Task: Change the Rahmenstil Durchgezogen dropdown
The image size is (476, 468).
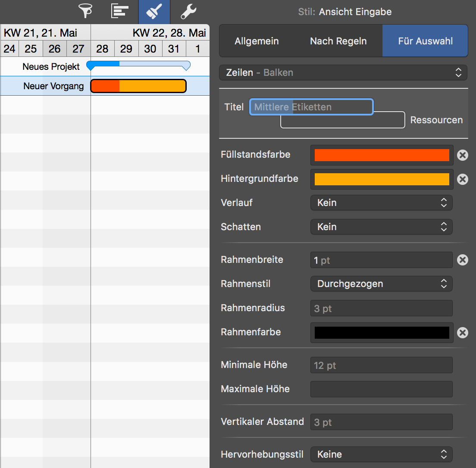Action: (x=381, y=284)
